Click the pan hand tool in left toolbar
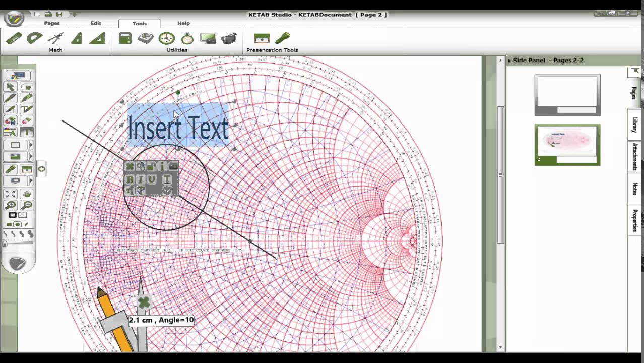Screen dimensions: 644x363 27,194
